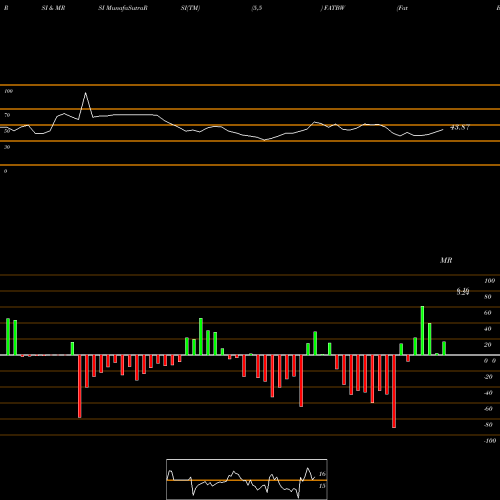Click the 'SI(TM)' header label

click(x=190, y=8)
